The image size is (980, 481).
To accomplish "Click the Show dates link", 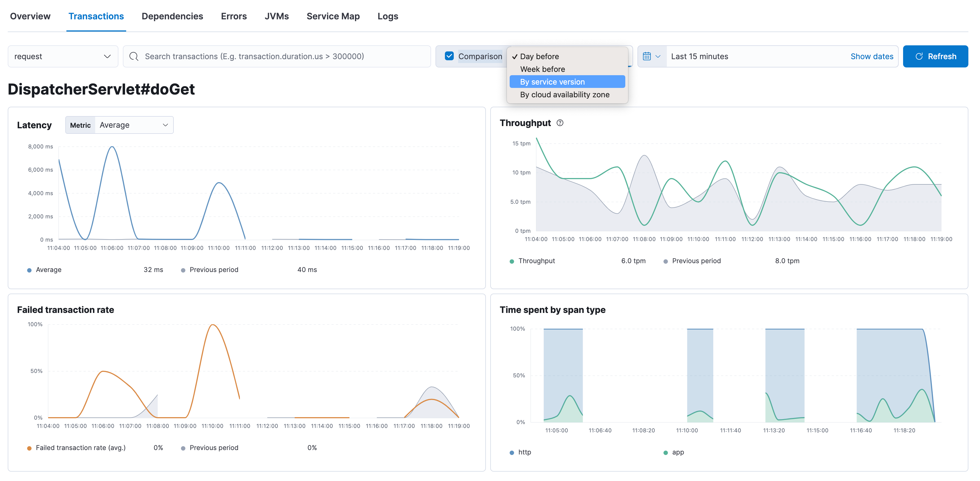I will pos(872,56).
